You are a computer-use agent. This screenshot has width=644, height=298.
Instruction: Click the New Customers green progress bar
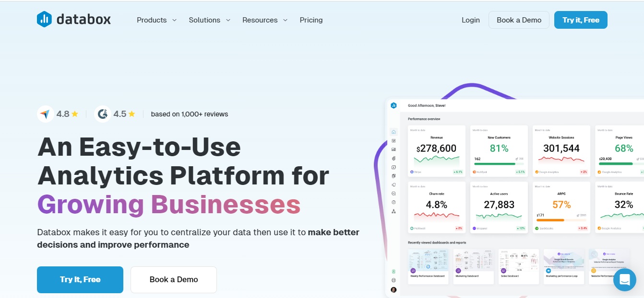click(x=494, y=164)
